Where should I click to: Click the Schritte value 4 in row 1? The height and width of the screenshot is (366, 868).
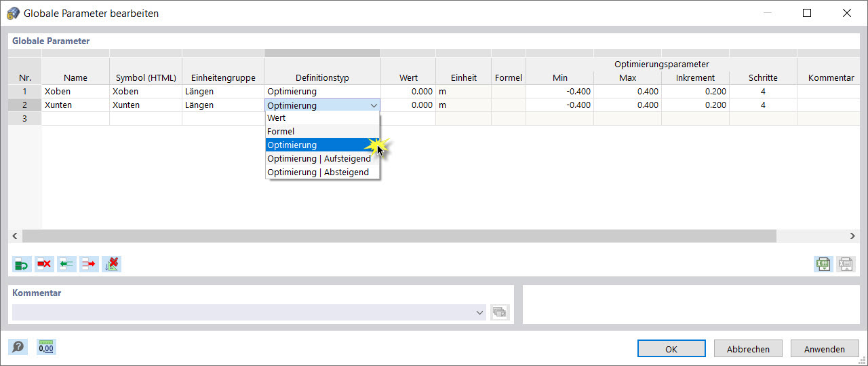coord(764,92)
